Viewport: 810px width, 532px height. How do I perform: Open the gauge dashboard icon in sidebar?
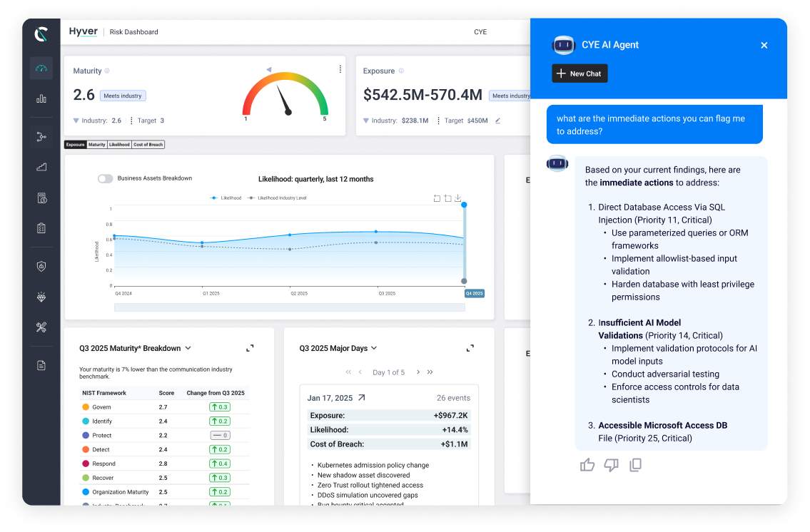[x=41, y=68]
